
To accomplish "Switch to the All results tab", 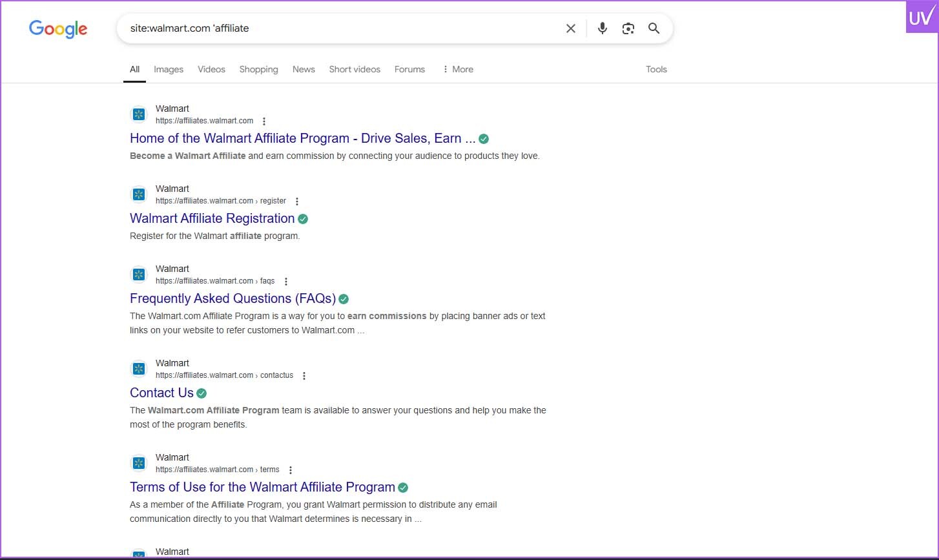I will (134, 69).
